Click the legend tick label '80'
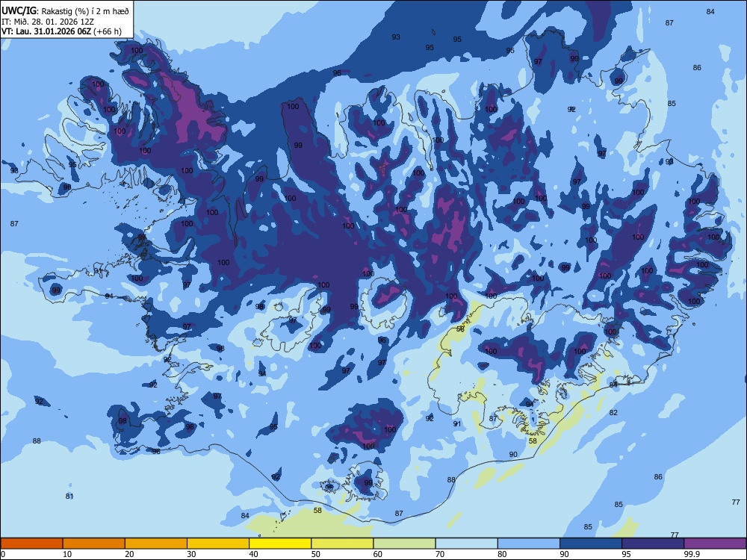The width and height of the screenshot is (747, 560). coord(502,554)
